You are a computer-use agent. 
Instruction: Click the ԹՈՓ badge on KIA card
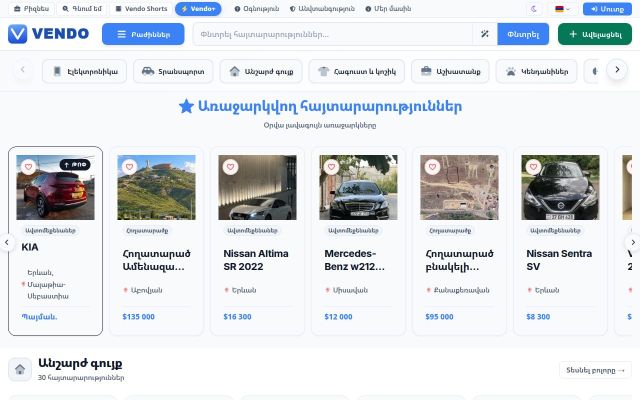75,164
